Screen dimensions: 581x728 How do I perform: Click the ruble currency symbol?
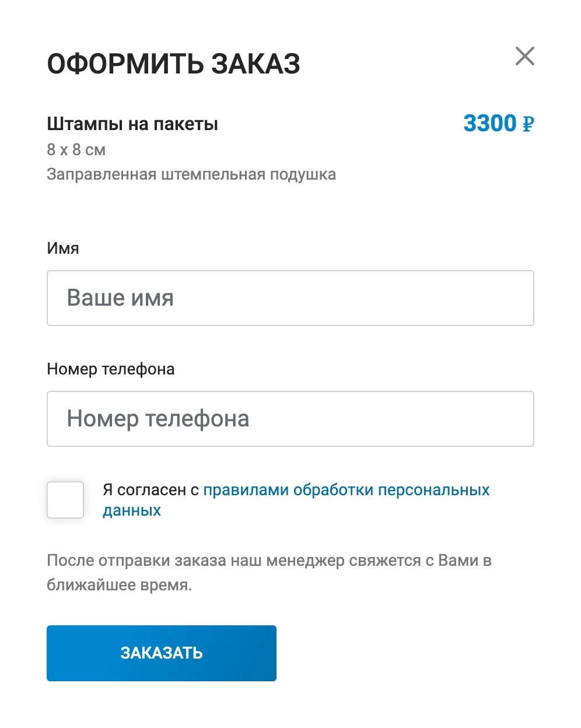[x=528, y=124]
